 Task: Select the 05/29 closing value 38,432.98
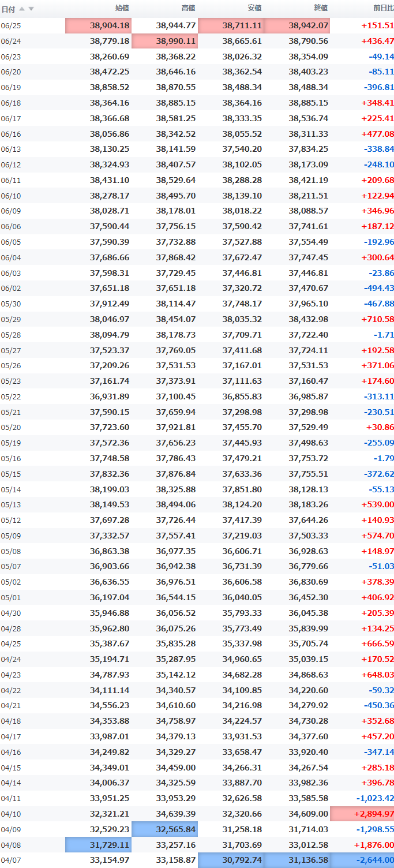[x=308, y=319]
